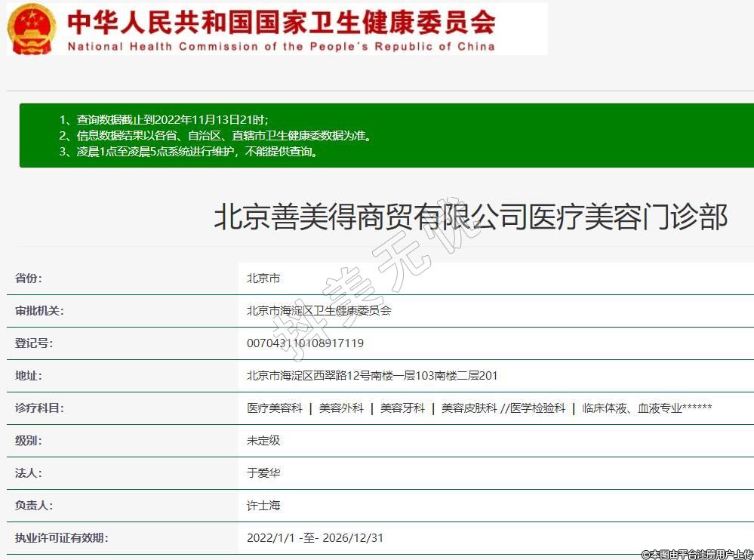
Task: Click the approval authority 北京市海淀区卫生健康委员会
Action: 319,310
